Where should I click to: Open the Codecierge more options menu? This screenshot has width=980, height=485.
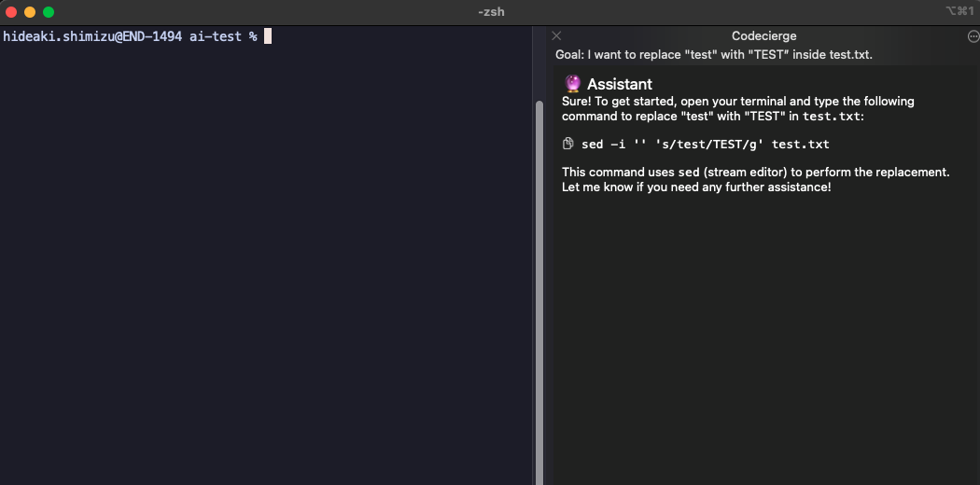[x=973, y=36]
